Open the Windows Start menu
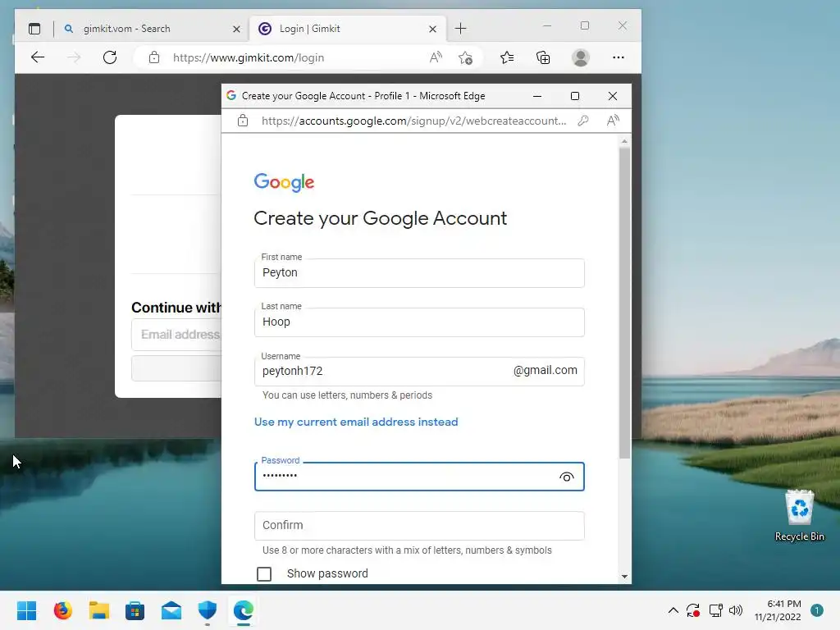This screenshot has height=630, width=840. click(26, 610)
